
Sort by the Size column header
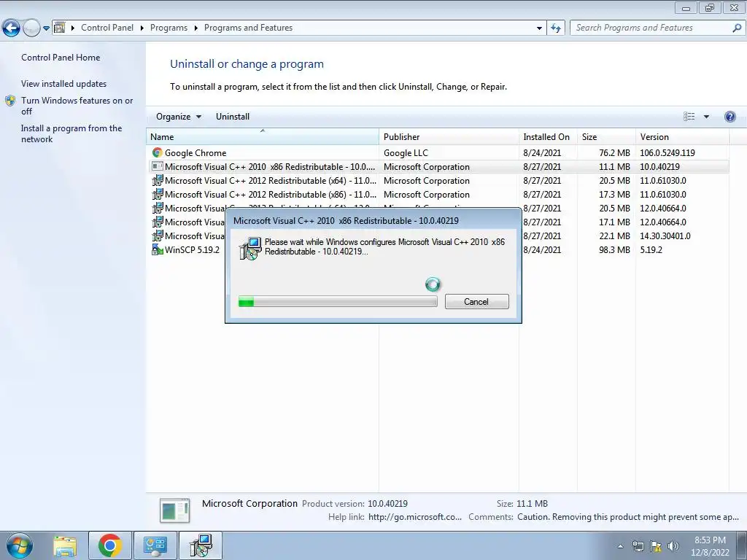coord(606,136)
